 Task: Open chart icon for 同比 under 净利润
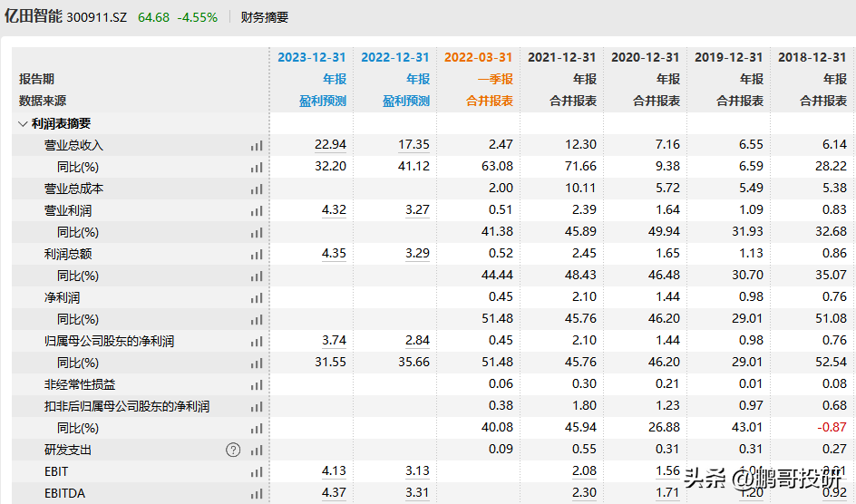(x=257, y=320)
